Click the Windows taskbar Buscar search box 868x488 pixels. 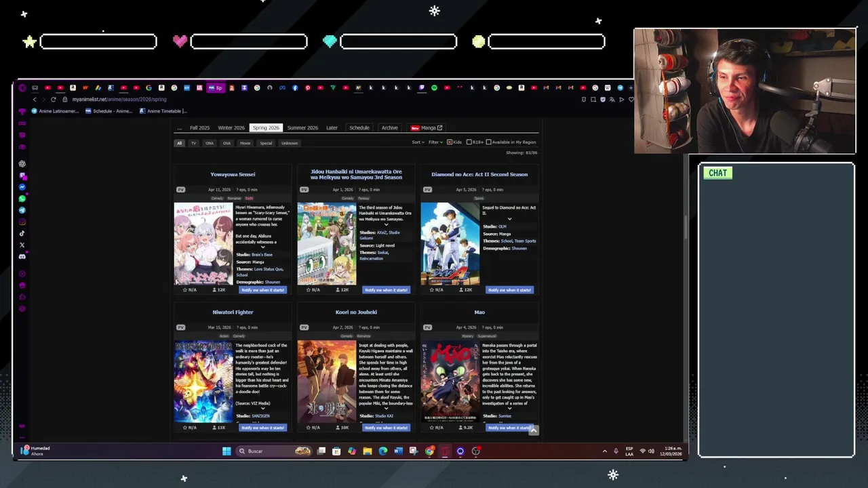(275, 451)
